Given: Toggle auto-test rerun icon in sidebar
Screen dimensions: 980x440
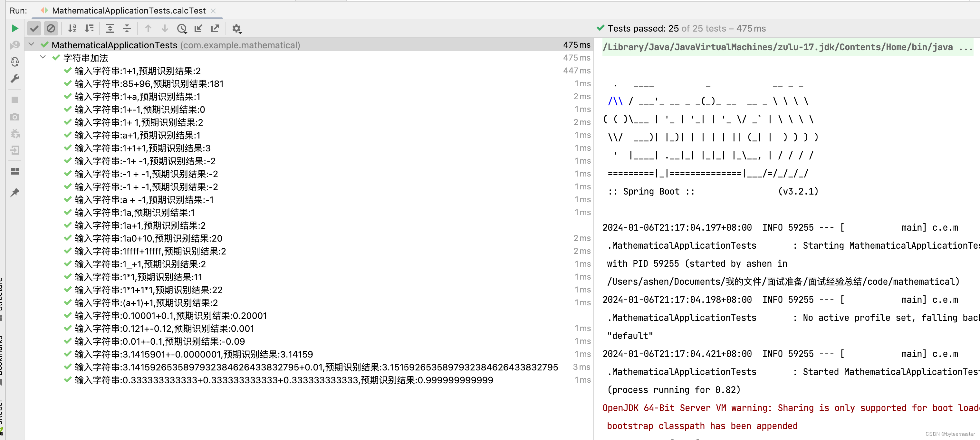Looking at the screenshot, I should tap(15, 62).
